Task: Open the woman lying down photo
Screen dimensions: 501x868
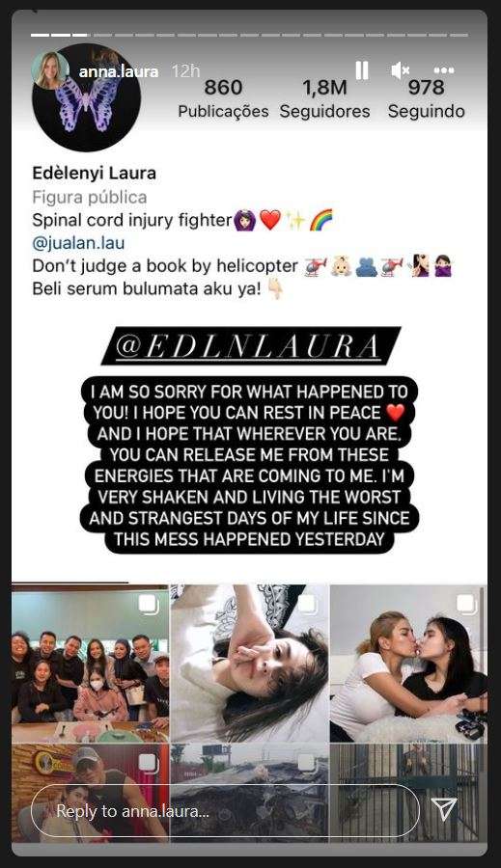Action: tap(249, 664)
